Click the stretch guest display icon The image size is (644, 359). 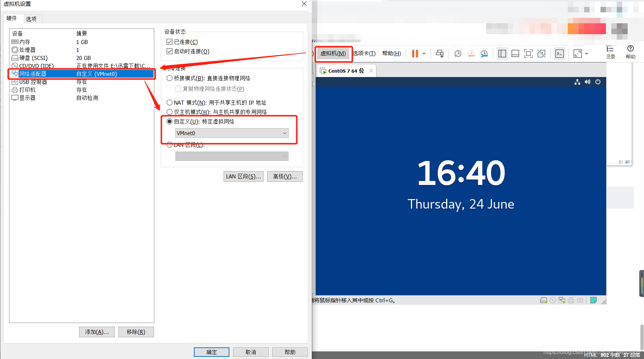pos(578,54)
